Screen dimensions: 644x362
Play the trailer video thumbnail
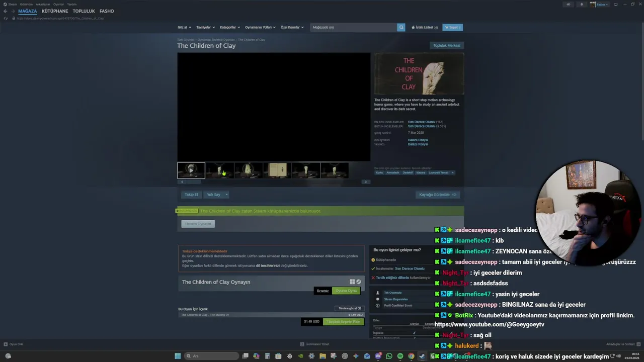[191, 170]
